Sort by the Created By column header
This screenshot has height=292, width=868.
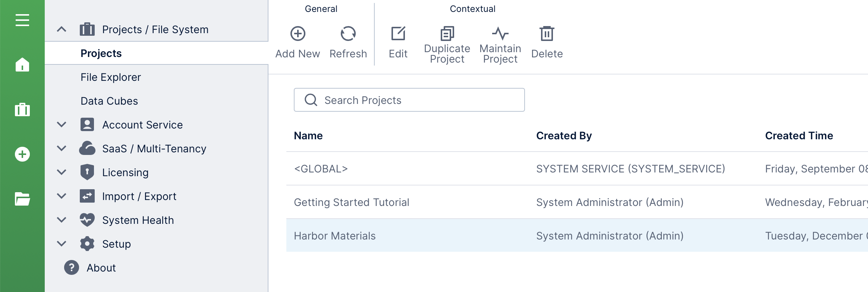tap(564, 136)
